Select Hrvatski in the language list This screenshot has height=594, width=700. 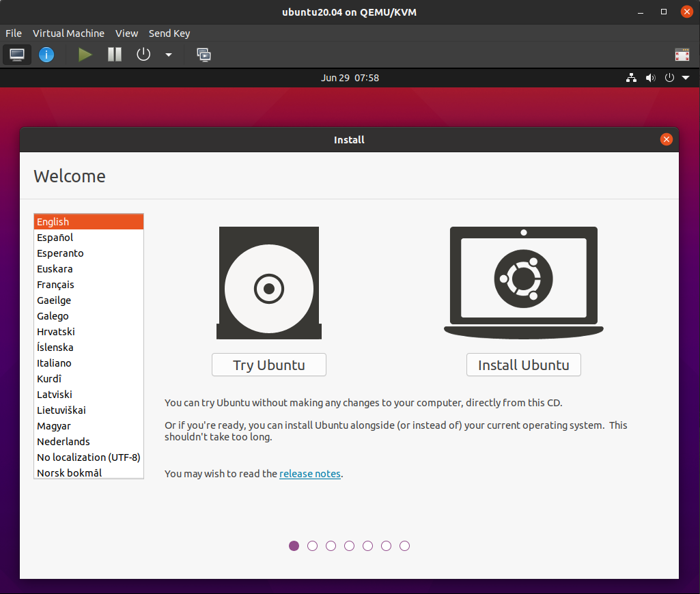coord(88,332)
